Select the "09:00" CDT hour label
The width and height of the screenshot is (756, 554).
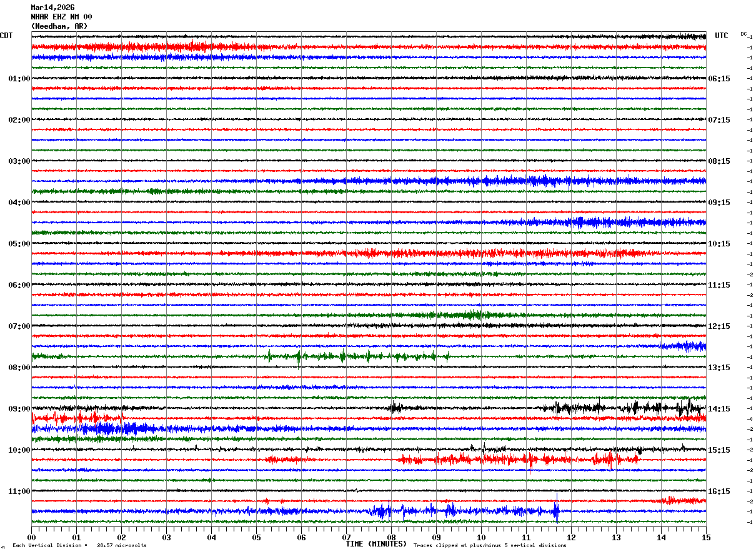click(x=19, y=409)
